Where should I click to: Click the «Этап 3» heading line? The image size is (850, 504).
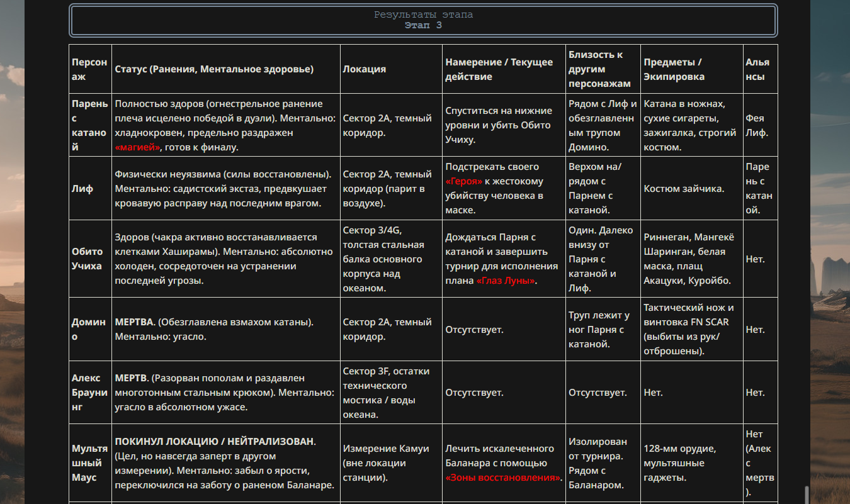coord(423,25)
